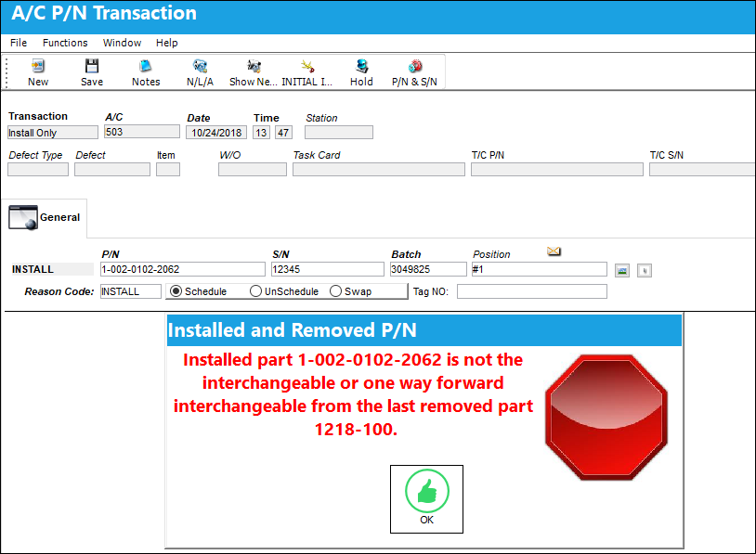
Task: Switch to the General tab
Action: pyautogui.click(x=45, y=217)
